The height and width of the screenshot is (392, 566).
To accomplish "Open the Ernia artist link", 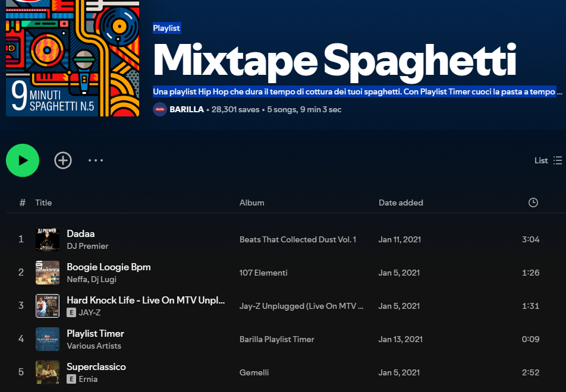I will click(88, 379).
